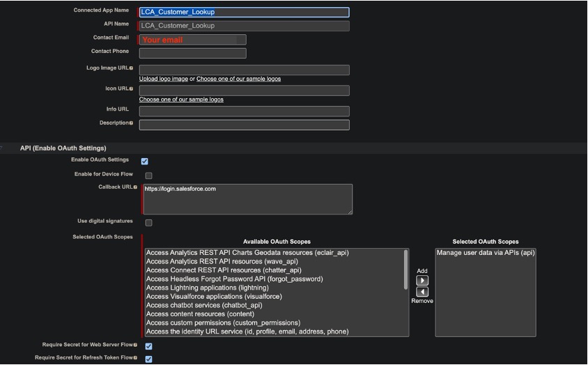Toggle Require Secret for Web Server Flow checkbox
The image size is (588, 365).
pos(149,346)
